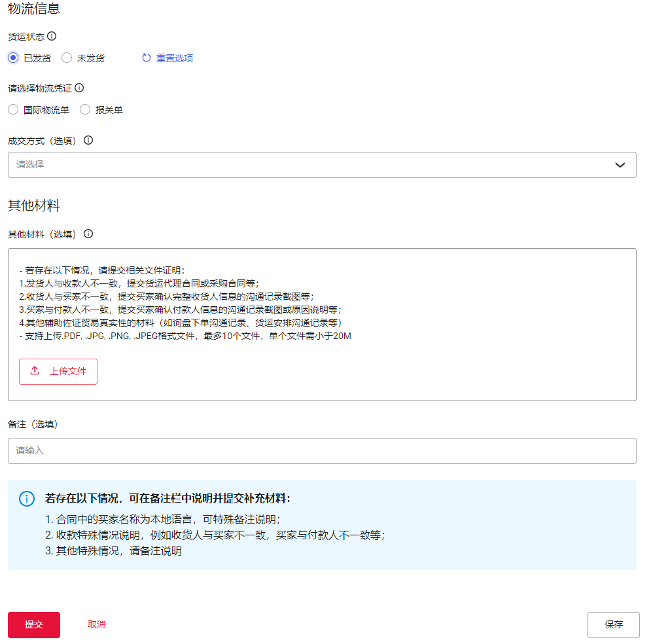Click the reset arrow icon beside 重置选项
Viewport: 649px width, 644px height.
coord(147,58)
